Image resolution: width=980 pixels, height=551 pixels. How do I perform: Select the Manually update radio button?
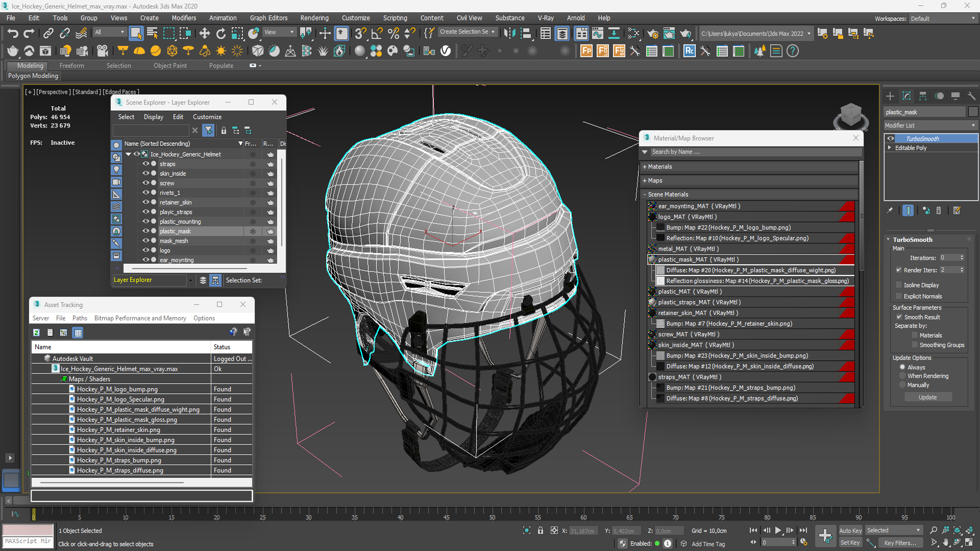click(902, 385)
